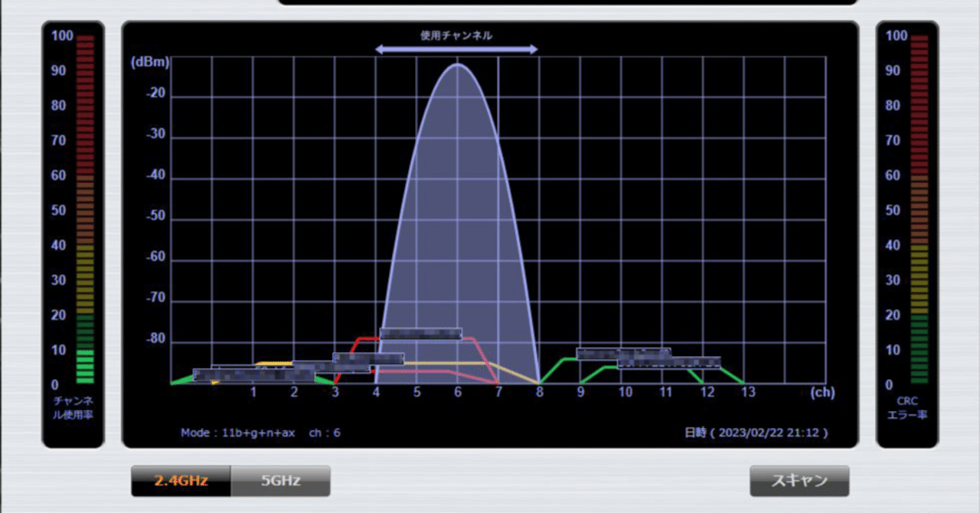The width and height of the screenshot is (980, 513).
Task: Click channel 7 on the ch axis
Action: pyautogui.click(x=498, y=392)
